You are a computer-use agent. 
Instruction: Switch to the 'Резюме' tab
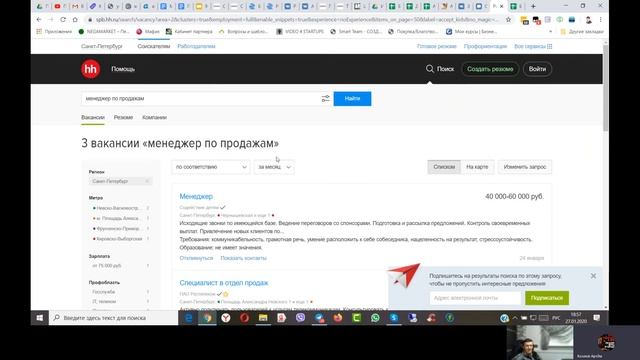123,118
